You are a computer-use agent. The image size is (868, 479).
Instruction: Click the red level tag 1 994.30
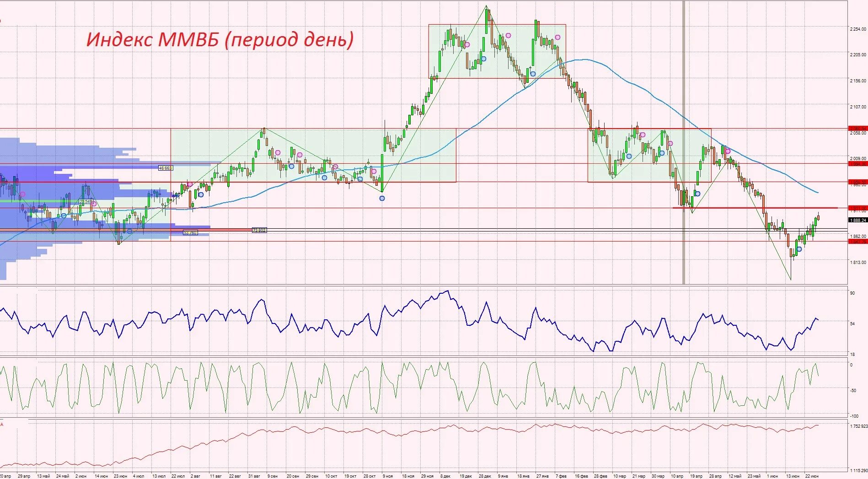[858, 163]
